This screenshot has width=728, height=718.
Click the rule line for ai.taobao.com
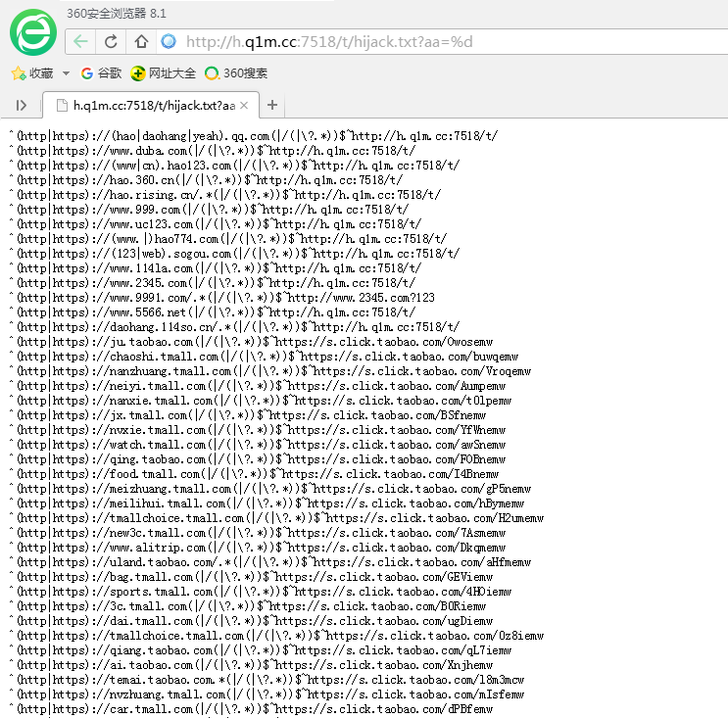tap(251, 665)
